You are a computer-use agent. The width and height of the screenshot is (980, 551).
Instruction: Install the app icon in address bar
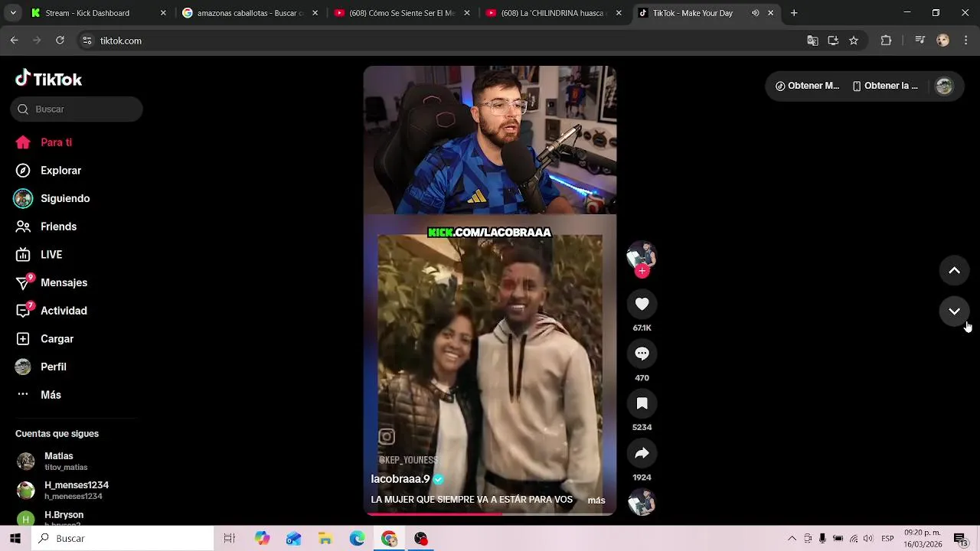(x=833, y=41)
